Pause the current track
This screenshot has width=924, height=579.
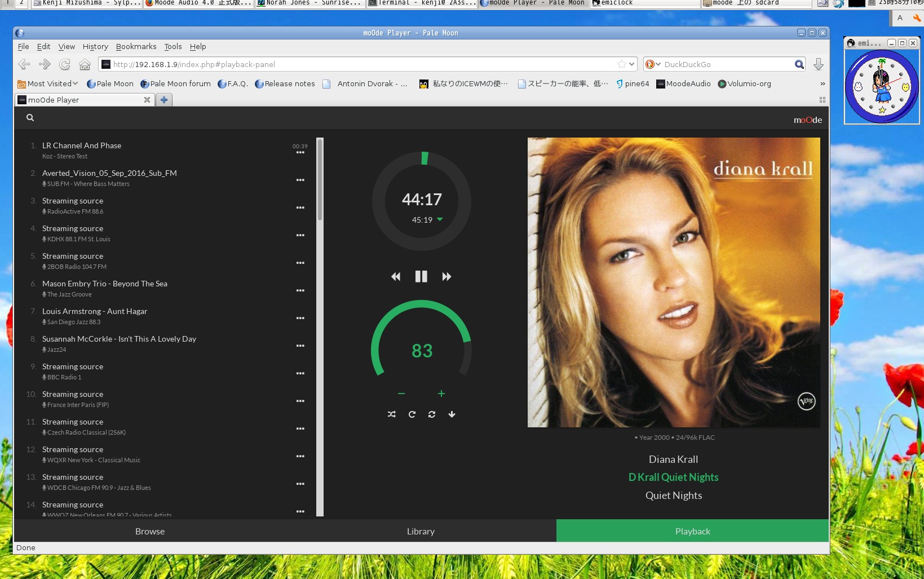(x=421, y=276)
